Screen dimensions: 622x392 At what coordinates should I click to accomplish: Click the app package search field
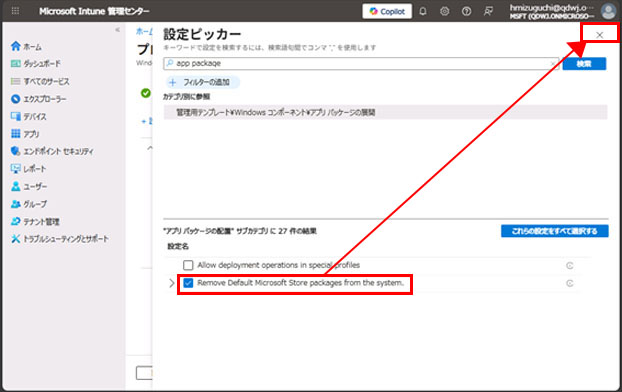click(361, 63)
